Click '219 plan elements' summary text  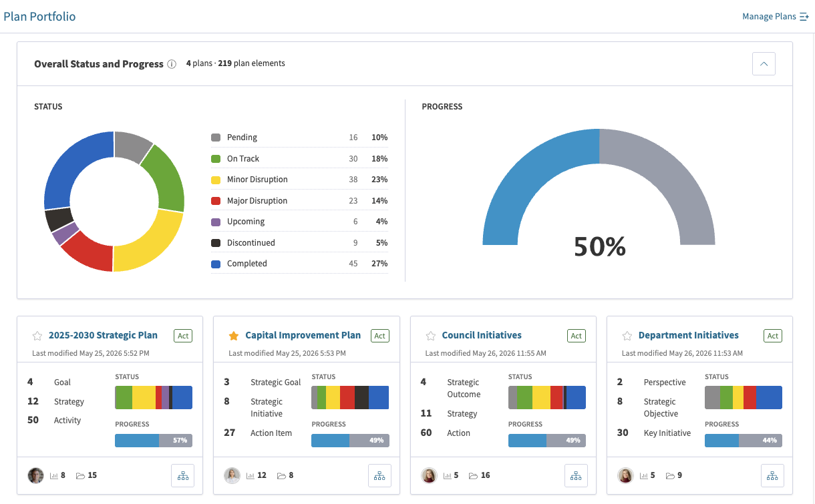[x=251, y=63]
